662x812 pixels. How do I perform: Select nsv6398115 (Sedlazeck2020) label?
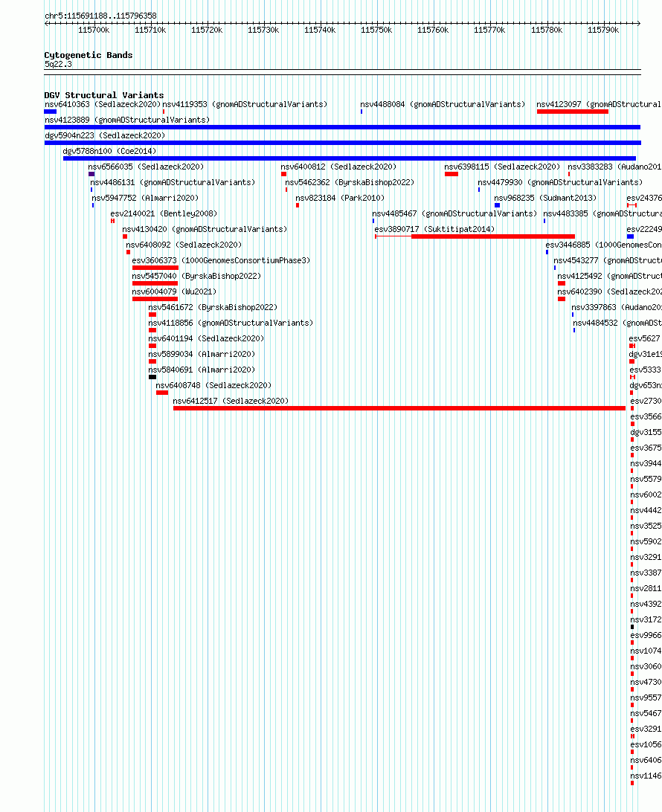503,167
